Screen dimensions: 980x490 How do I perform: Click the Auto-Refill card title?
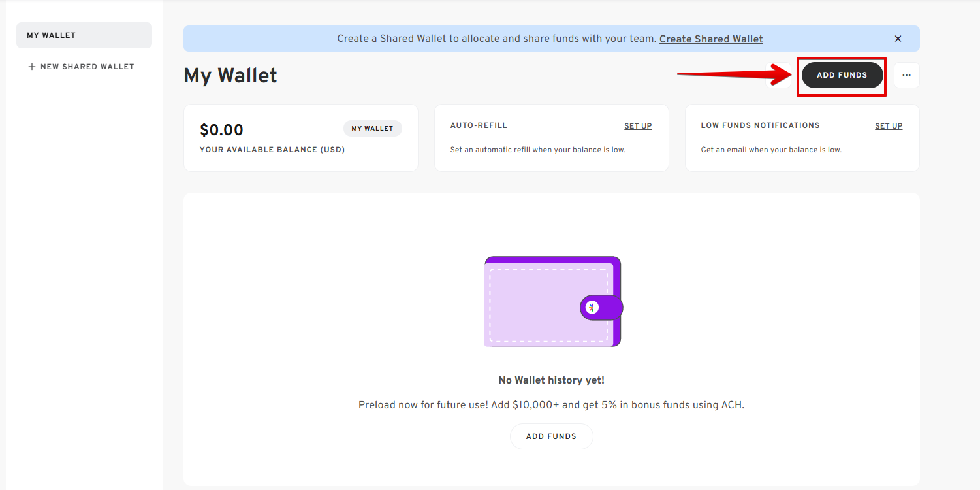tap(479, 125)
